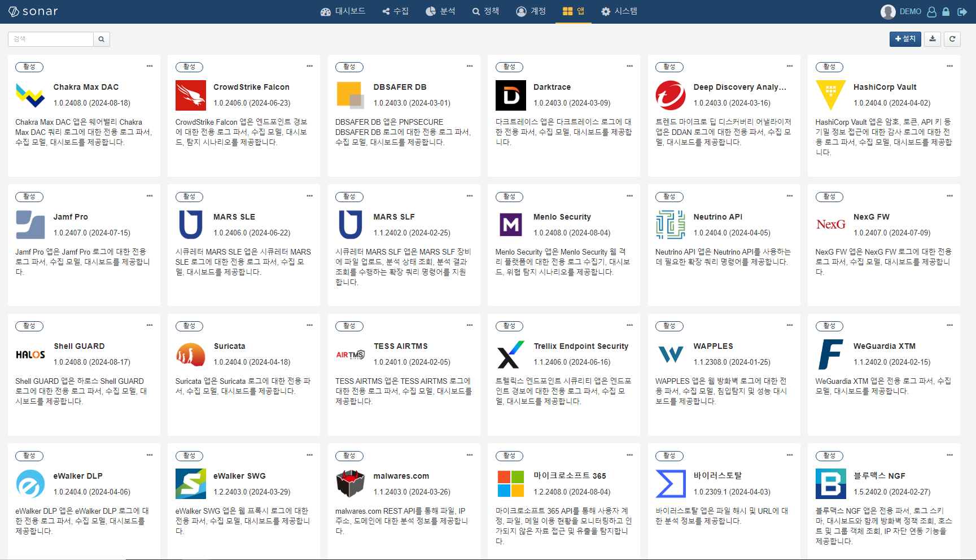Toggle the 활성 badge on Menlo Security
This screenshot has width=976, height=560.
tap(510, 196)
